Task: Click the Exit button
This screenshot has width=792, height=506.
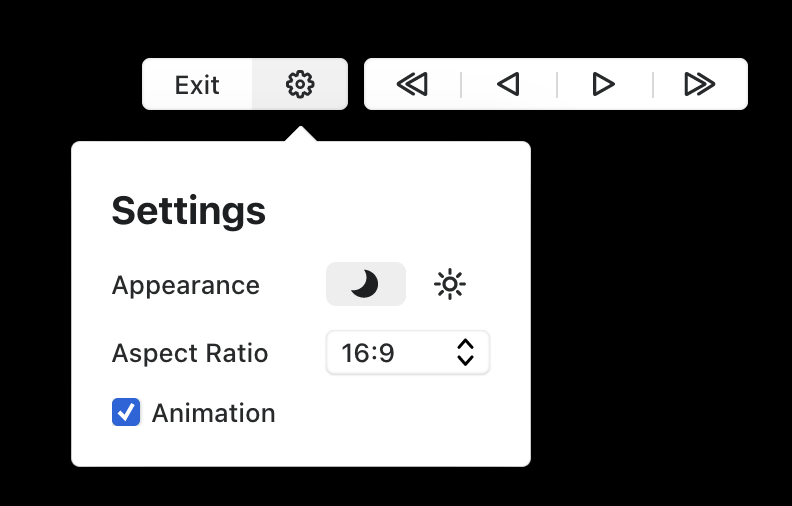Action: click(x=197, y=84)
